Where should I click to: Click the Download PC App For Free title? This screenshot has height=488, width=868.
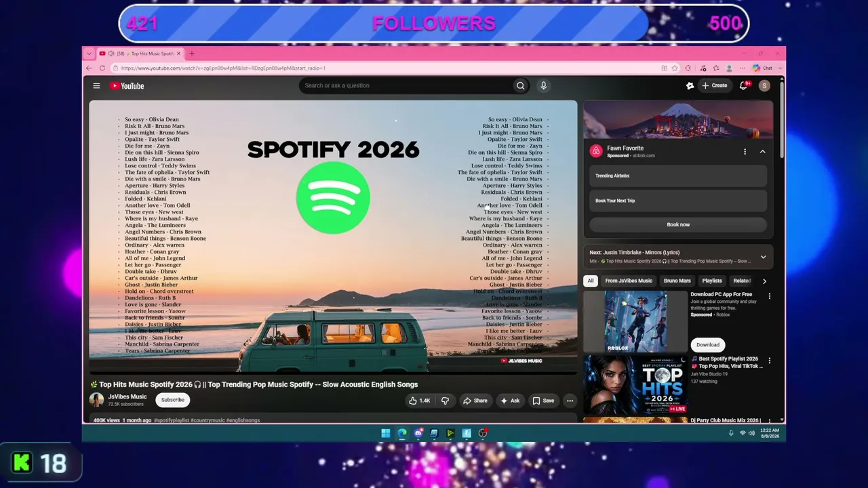721,295
